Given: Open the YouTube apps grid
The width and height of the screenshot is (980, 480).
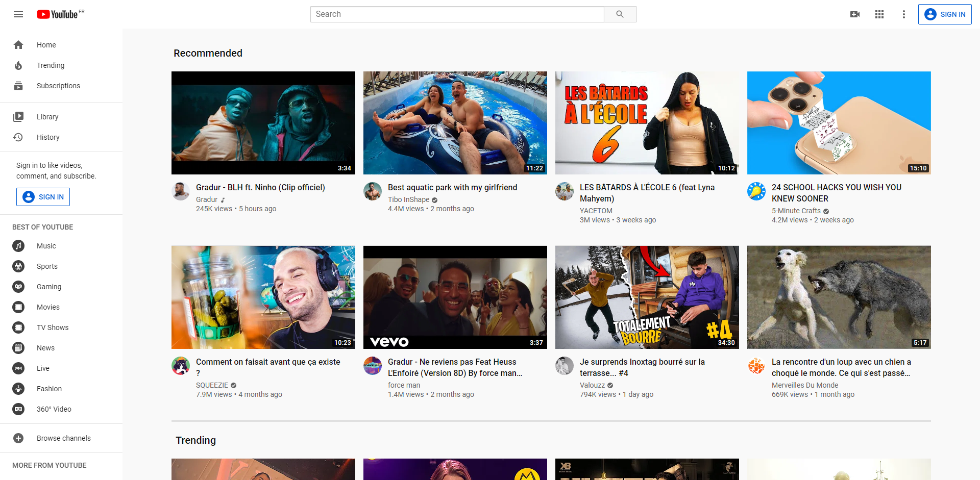Looking at the screenshot, I should [x=879, y=14].
